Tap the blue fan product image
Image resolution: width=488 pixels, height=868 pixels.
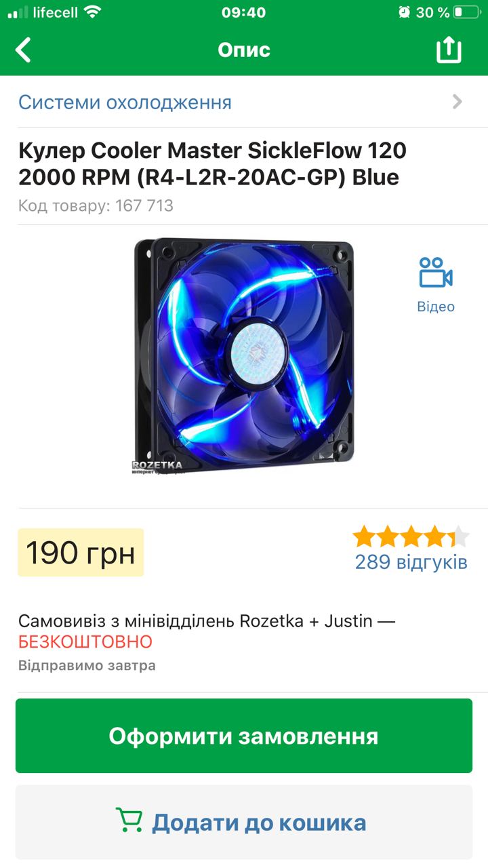244,356
